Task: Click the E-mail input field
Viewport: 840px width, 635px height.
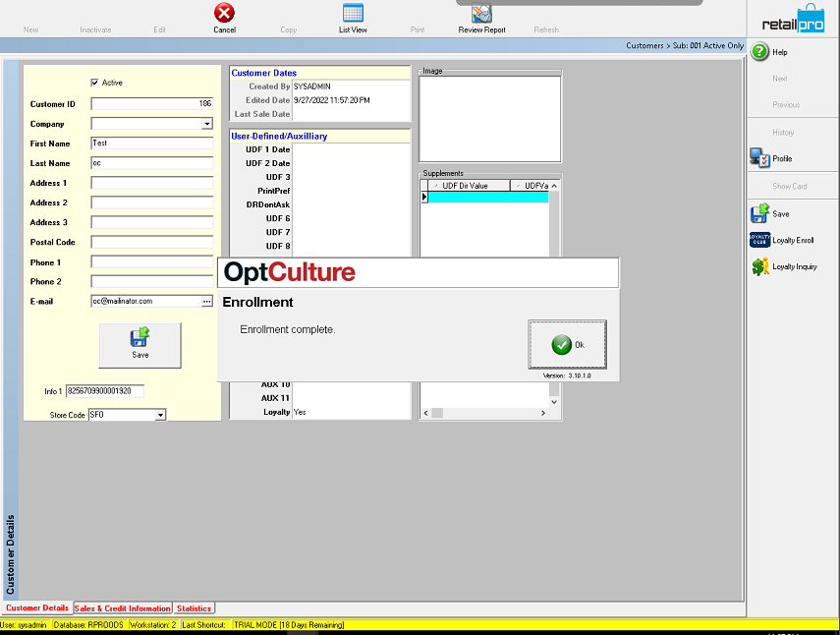Action: pyautogui.click(x=146, y=301)
